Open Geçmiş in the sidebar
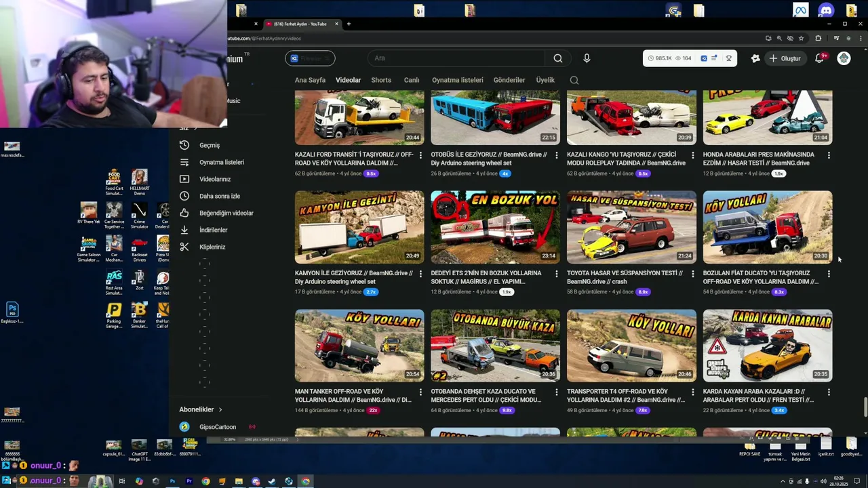 click(209, 145)
